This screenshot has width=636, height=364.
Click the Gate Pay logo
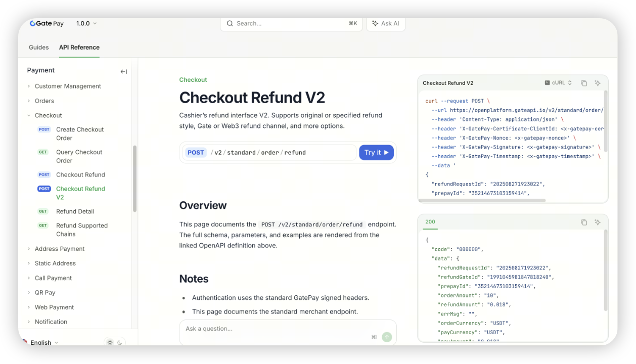(x=47, y=23)
